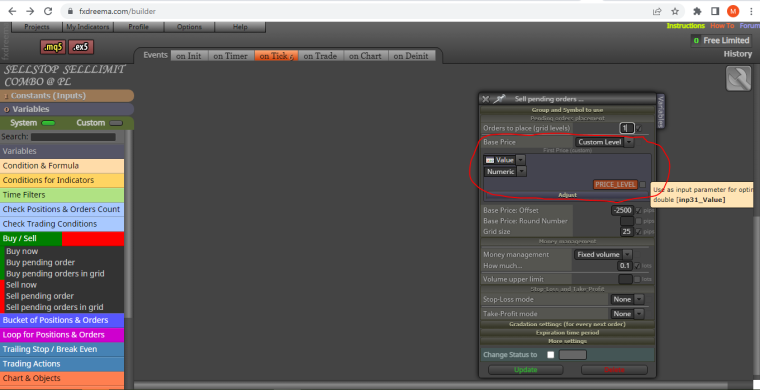Screen dimensions: 760x390
Task: Pin the Sell pending orders dialog
Action: pyautogui.click(x=499, y=99)
